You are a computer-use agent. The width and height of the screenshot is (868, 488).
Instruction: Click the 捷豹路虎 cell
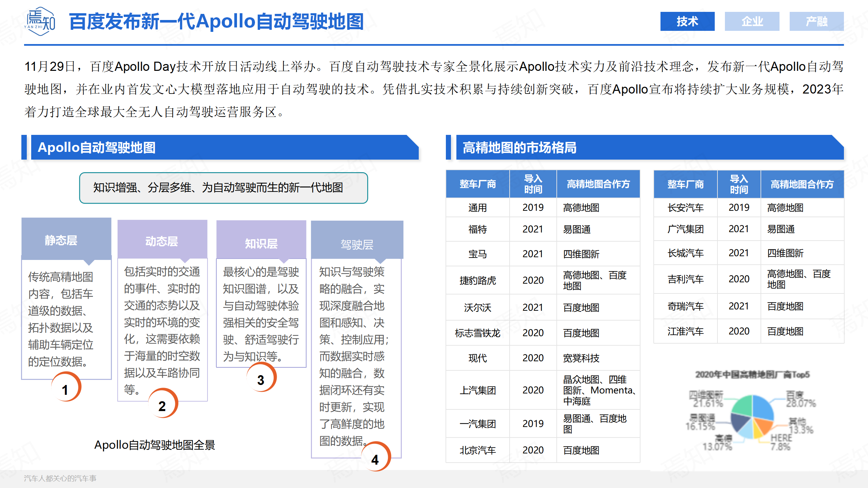(x=478, y=280)
